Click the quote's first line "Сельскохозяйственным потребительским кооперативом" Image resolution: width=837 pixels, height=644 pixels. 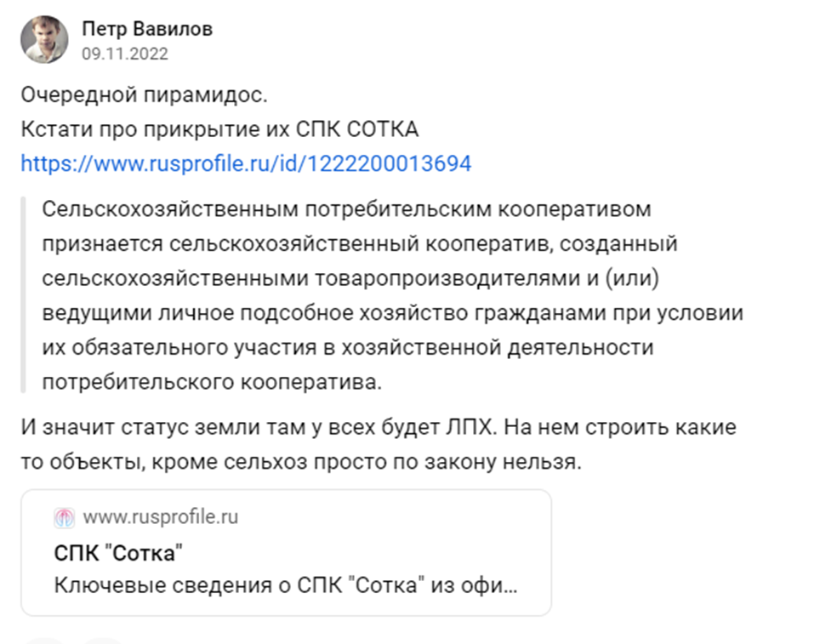pos(345,208)
